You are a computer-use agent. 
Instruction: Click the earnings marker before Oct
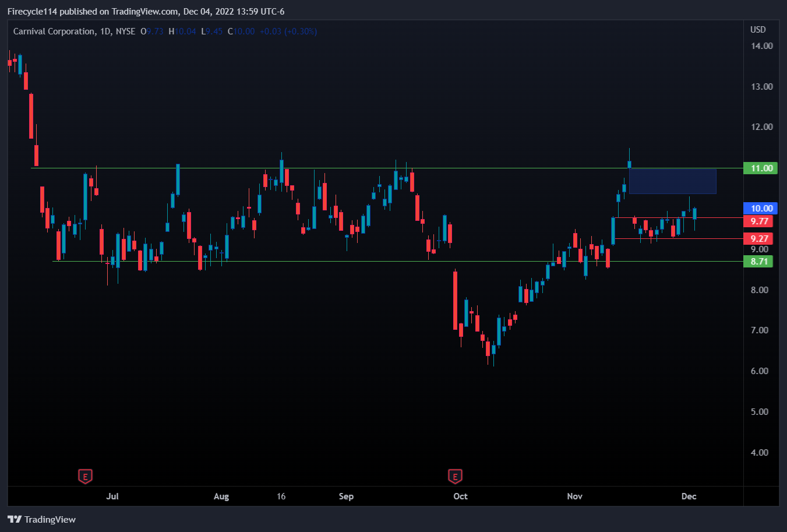[455, 477]
